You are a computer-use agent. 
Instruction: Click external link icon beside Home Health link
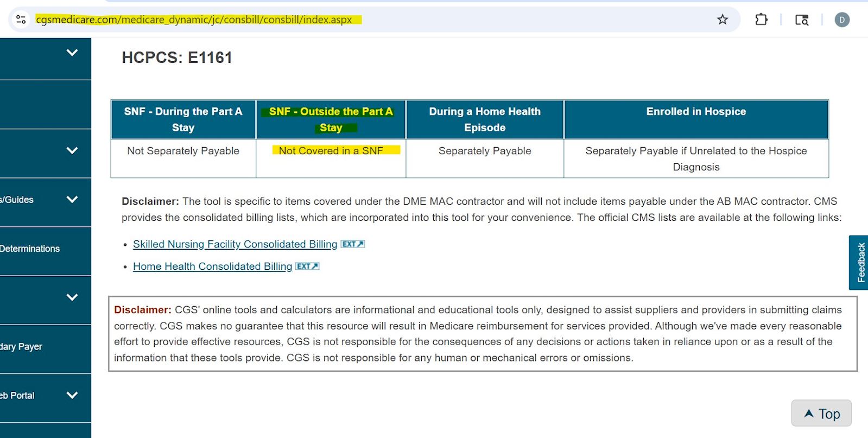(x=307, y=266)
